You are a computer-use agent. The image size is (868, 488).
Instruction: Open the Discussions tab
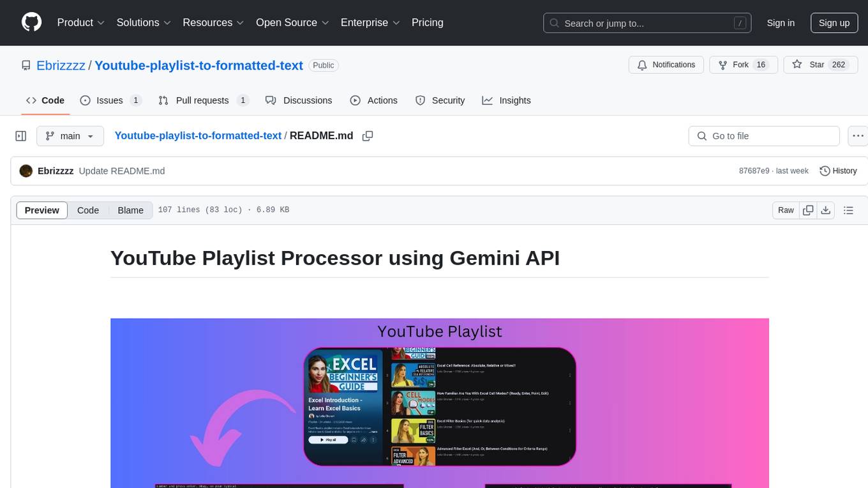click(299, 100)
